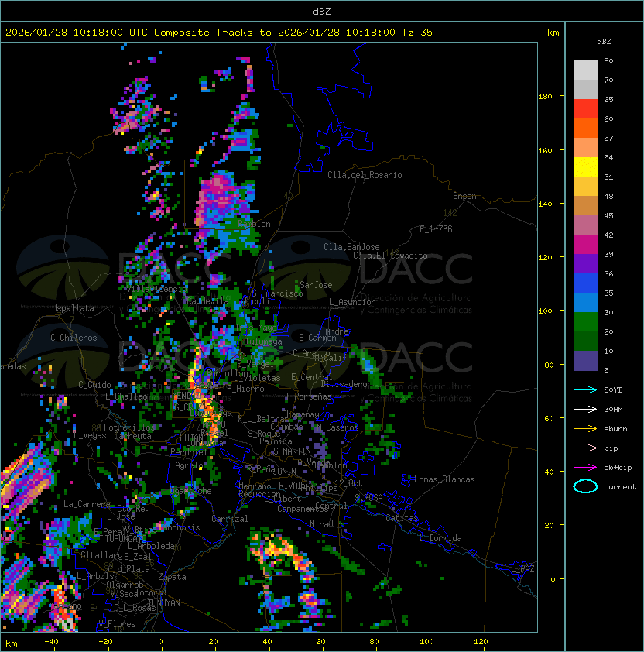Click the S_MARTIN map label
Screen dimensions: 644x652
pos(292,451)
